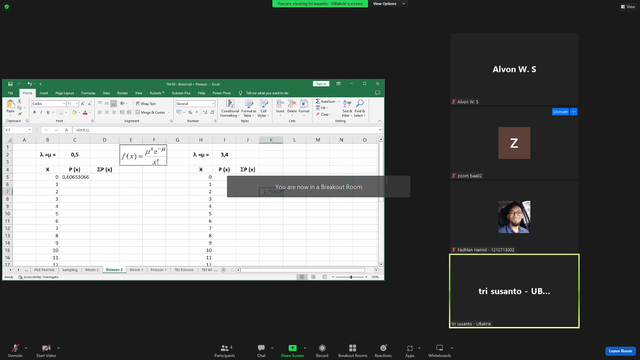The width and height of the screenshot is (640, 360).
Task: Switch to the Insert ribbon tab
Action: [44, 93]
